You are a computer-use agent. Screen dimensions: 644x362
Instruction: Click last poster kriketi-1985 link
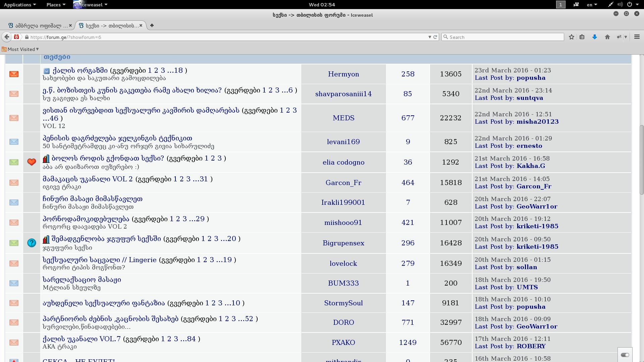(x=537, y=226)
